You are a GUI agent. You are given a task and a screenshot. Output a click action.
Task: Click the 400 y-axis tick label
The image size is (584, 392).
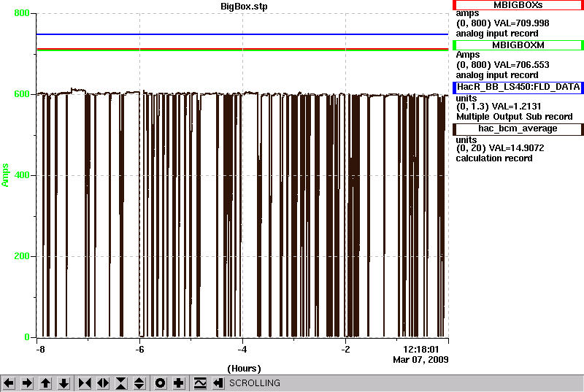pos(22,175)
